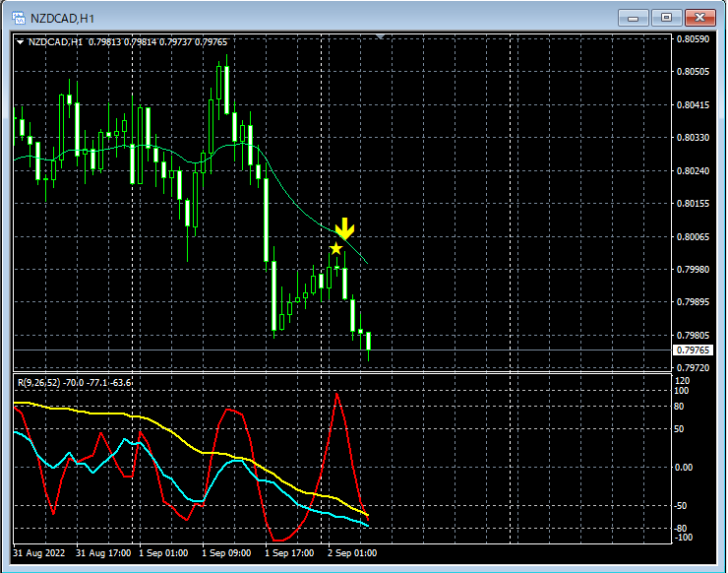Click the 0.80065 price scale label
728x573 pixels.
(693, 237)
